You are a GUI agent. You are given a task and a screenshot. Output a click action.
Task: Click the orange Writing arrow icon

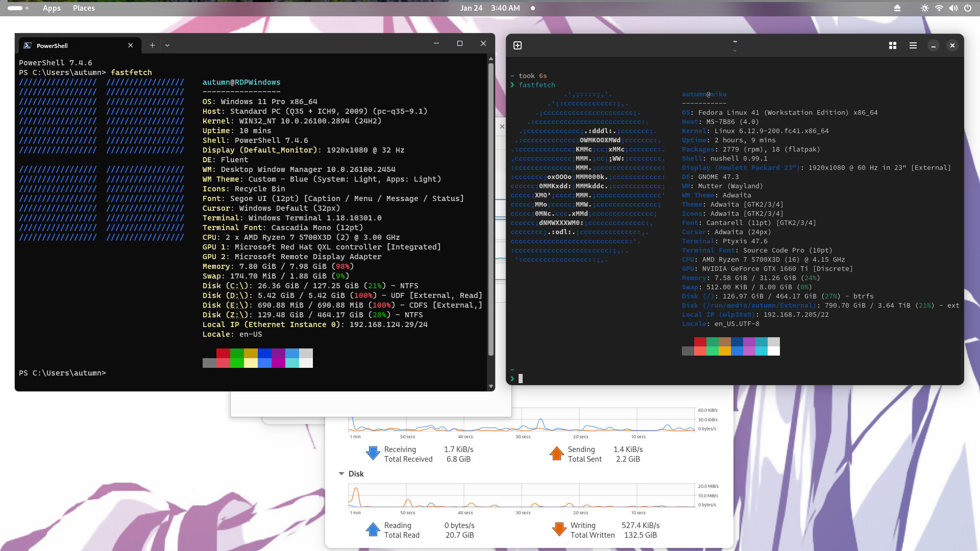(x=559, y=530)
